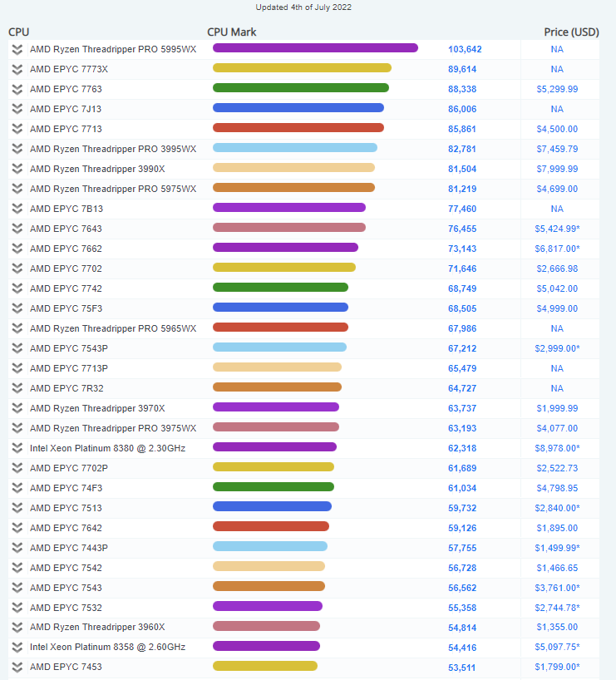The height and width of the screenshot is (680, 616).
Task: Click the 89,614 CPU Mark score
Action: point(462,69)
